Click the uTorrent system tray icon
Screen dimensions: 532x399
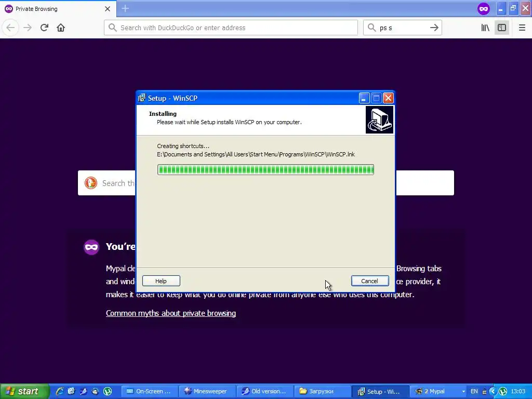pyautogui.click(x=503, y=392)
